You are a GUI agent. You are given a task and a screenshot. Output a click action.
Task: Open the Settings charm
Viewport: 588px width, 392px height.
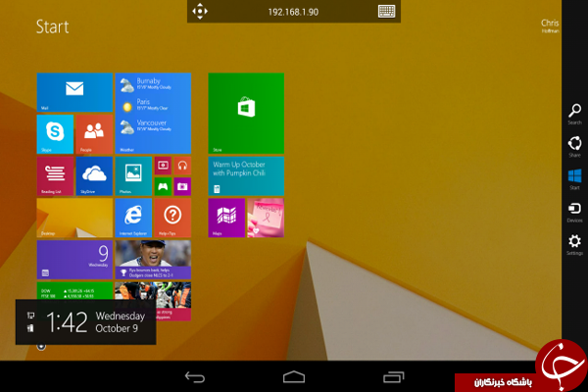(574, 245)
